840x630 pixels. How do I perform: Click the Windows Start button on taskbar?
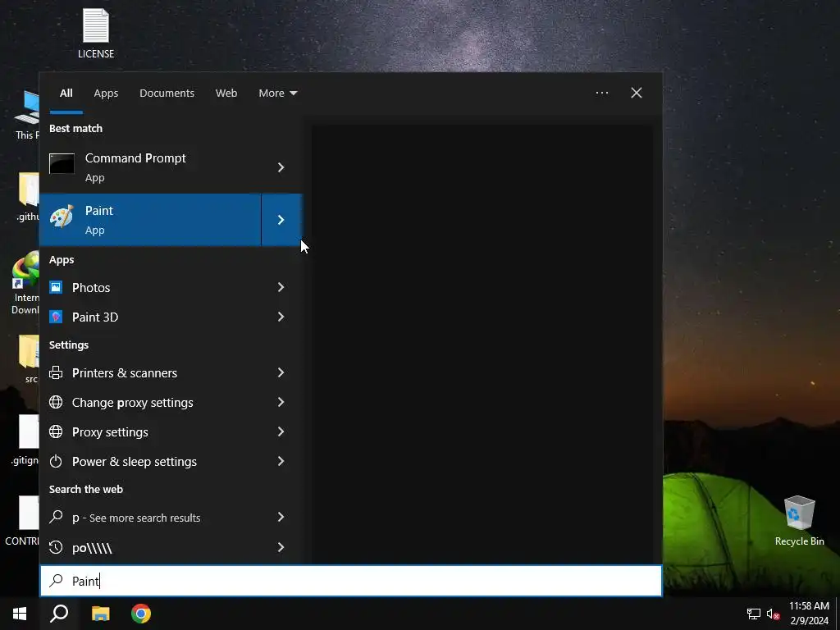coord(20,614)
